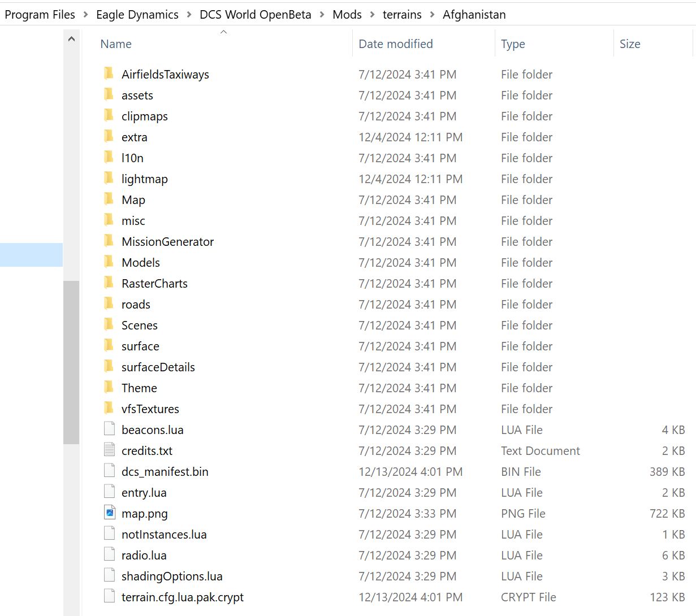This screenshot has width=696, height=616.
Task: Expand chevron after DCS World OpenBeta breadcrumb
Action: point(322,15)
